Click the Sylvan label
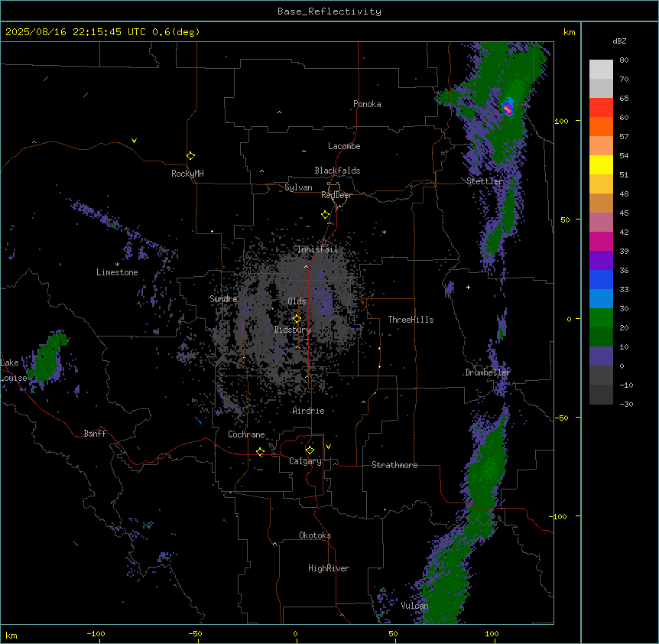Image resolution: width=659 pixels, height=644 pixels. pyautogui.click(x=298, y=187)
